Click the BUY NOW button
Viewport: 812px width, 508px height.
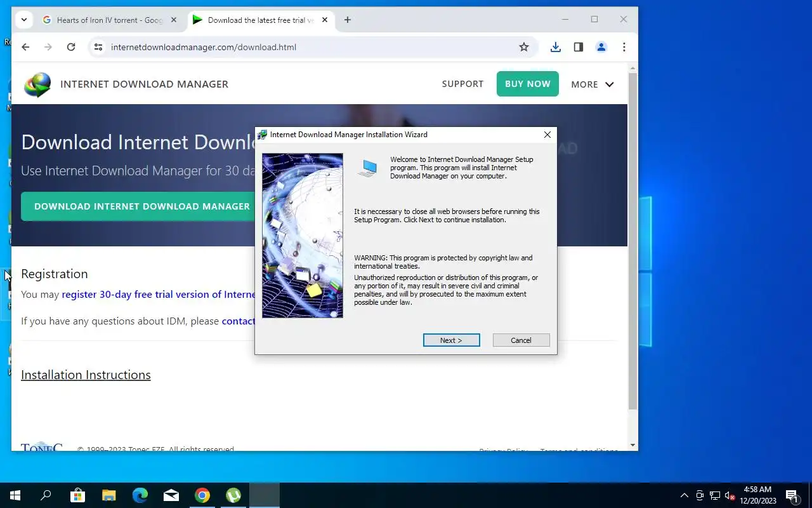pos(528,84)
